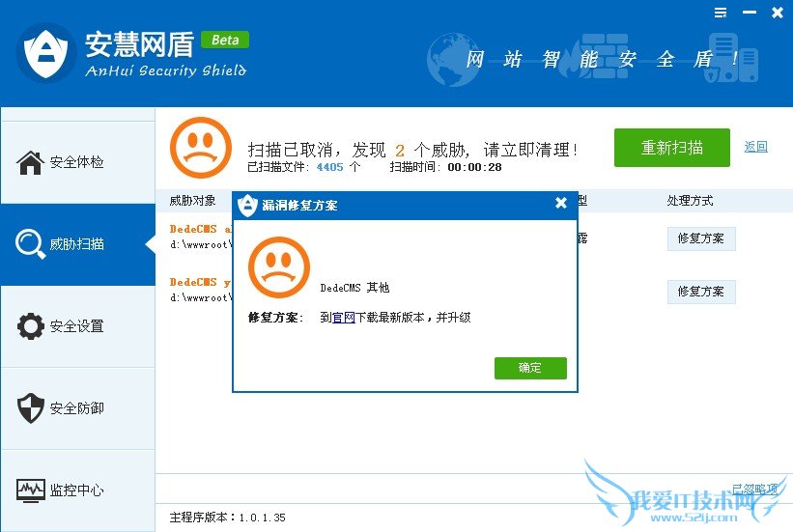Viewport: 793px width, 532px height.
Task: Click the threat count number 2
Action: (400, 151)
